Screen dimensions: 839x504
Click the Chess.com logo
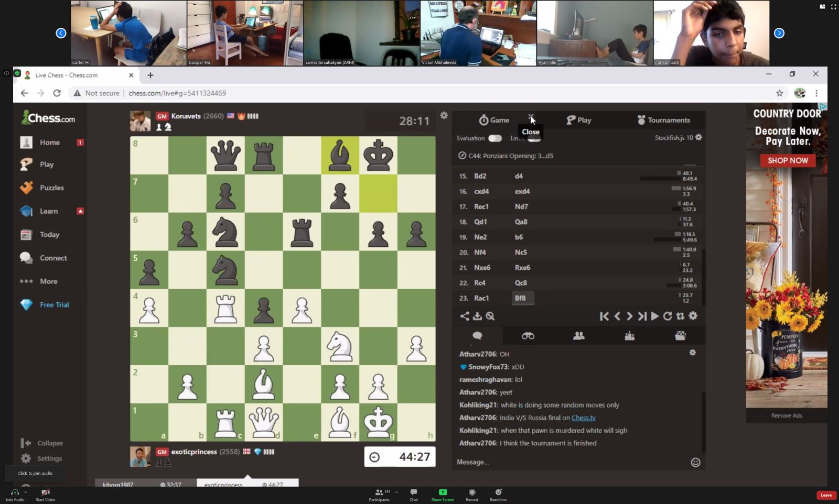pos(48,118)
